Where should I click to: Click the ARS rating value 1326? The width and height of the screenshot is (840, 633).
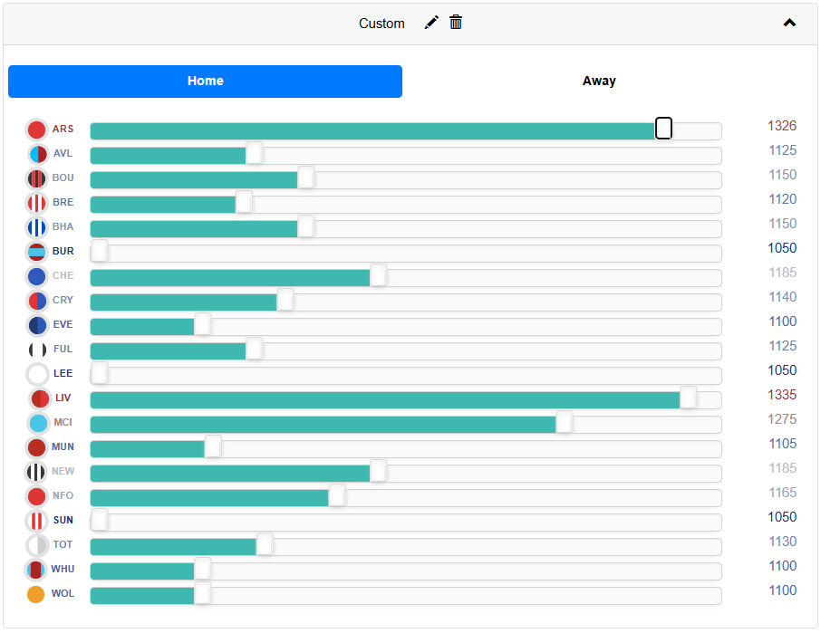782,126
